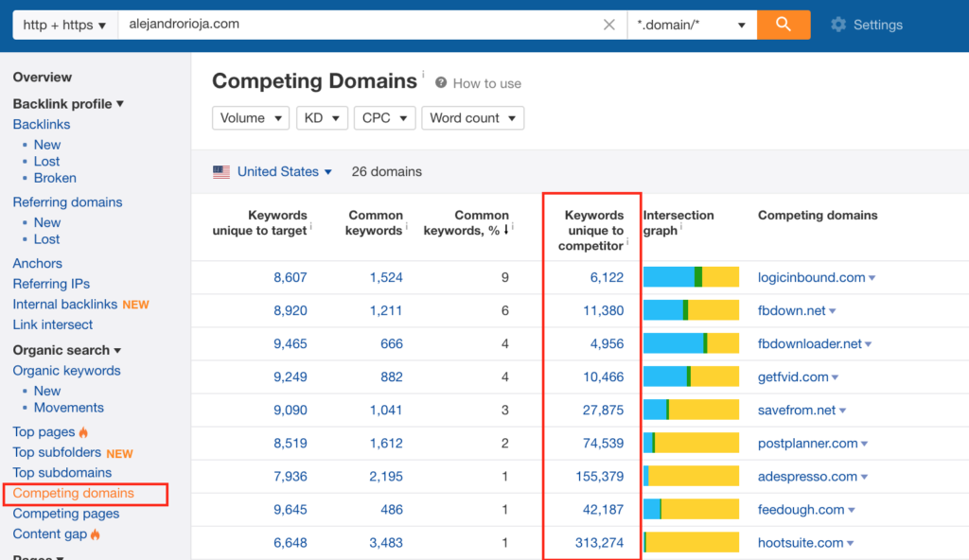Open Organic keywords in the sidebar

[x=67, y=371]
